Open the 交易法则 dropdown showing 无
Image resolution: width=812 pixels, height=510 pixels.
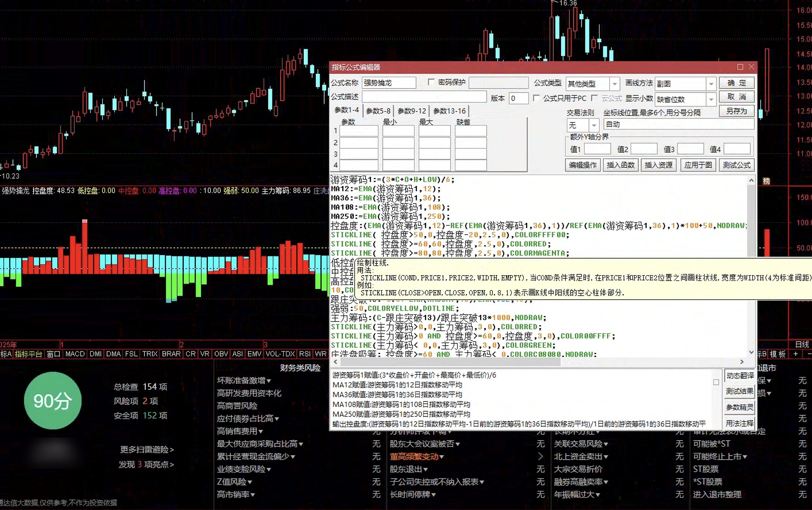pyautogui.click(x=594, y=125)
